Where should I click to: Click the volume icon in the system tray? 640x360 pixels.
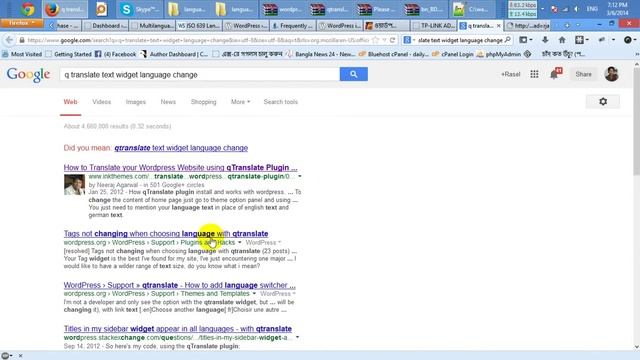pos(576,9)
